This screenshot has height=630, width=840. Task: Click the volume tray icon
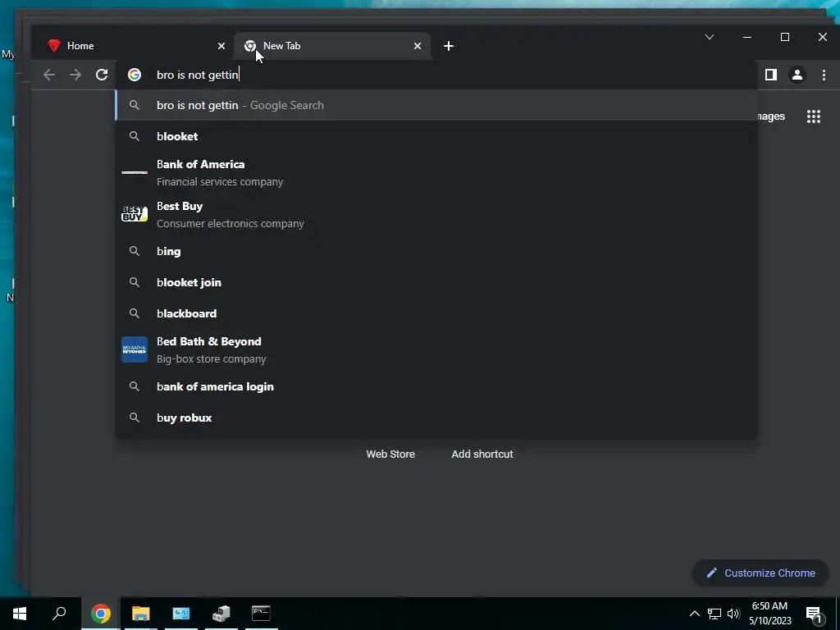(733, 614)
